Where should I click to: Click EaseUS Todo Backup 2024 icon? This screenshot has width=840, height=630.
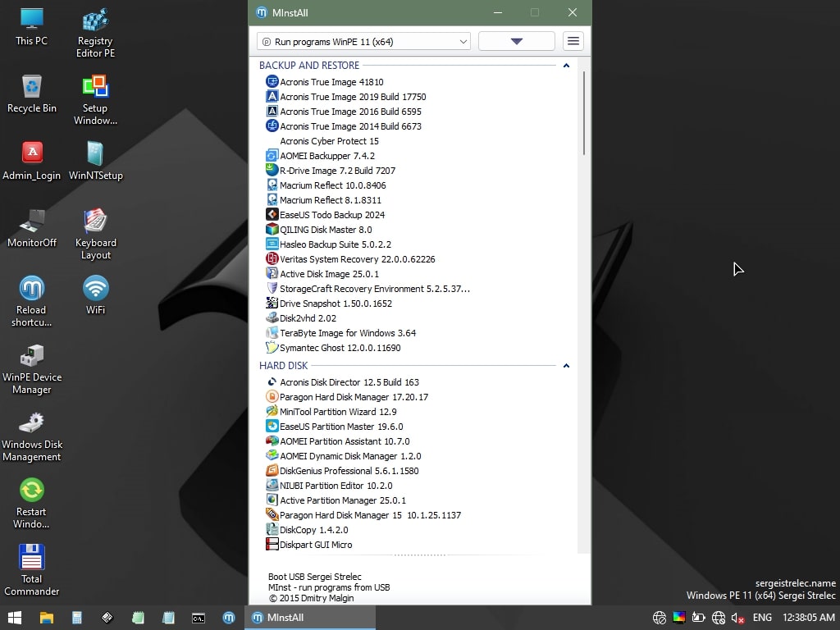point(272,215)
